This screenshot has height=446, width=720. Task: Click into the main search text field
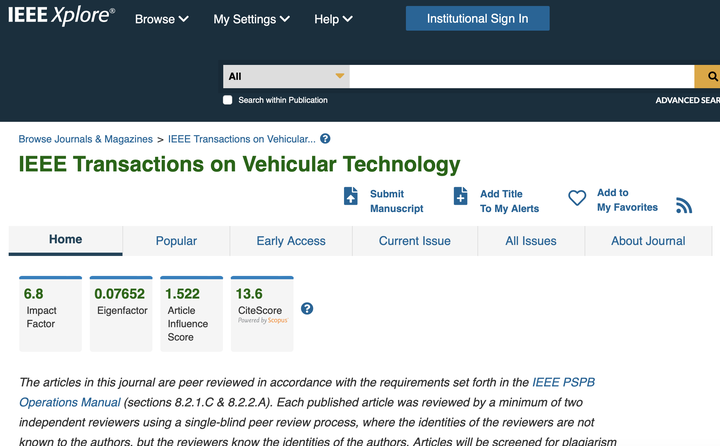click(520, 76)
